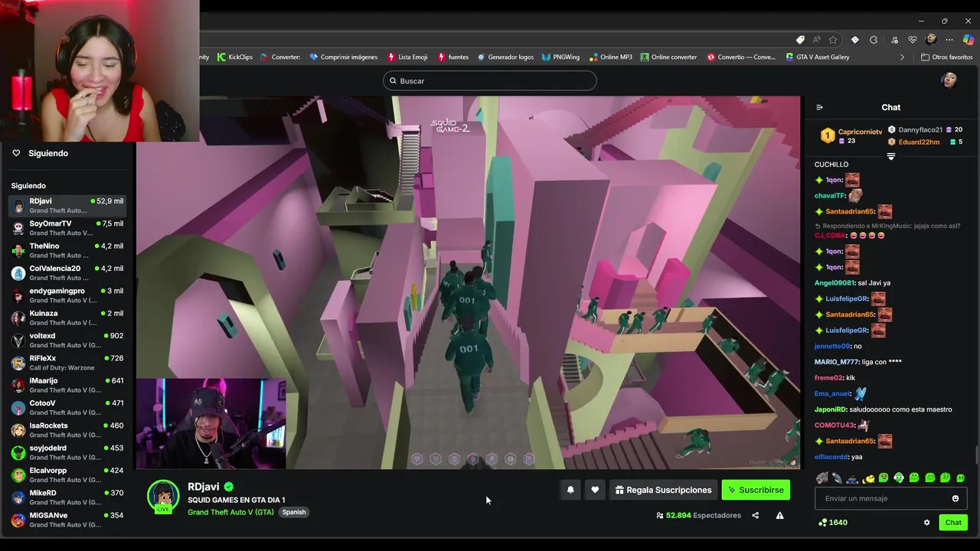This screenshot has height=551, width=980.
Task: Collapse chat with the arrow icon beside Chat title
Action: 819,107
